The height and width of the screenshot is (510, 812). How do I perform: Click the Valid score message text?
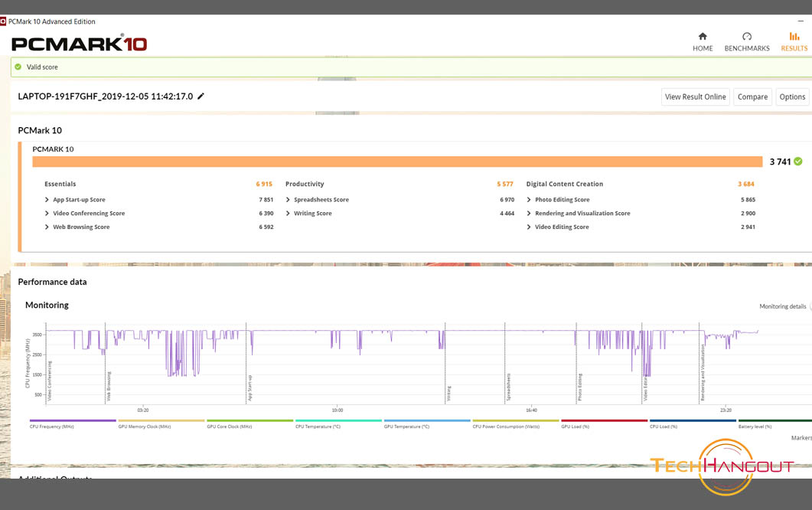42,67
